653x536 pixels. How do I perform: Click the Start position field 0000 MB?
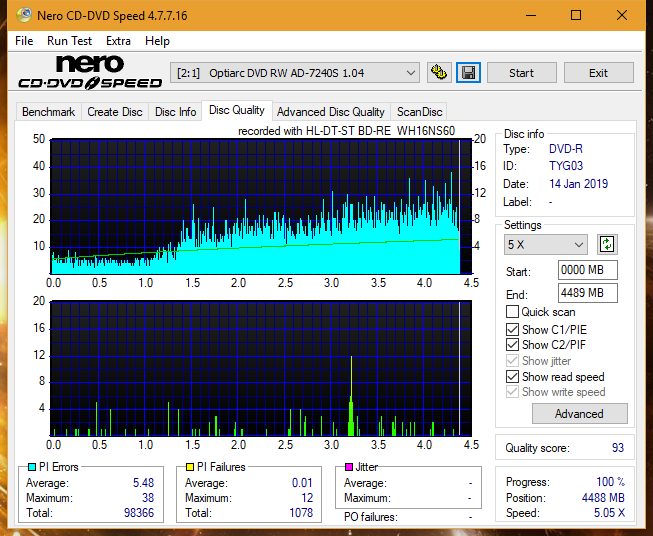588,270
